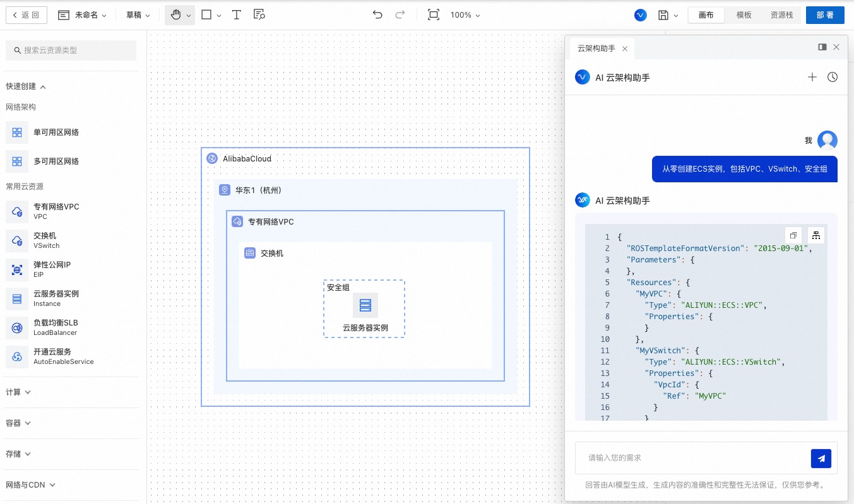Screen dimensions: 854x504
Task: Select the 云服务器实例 Instance resource in sidebar
Action: point(43,299)
